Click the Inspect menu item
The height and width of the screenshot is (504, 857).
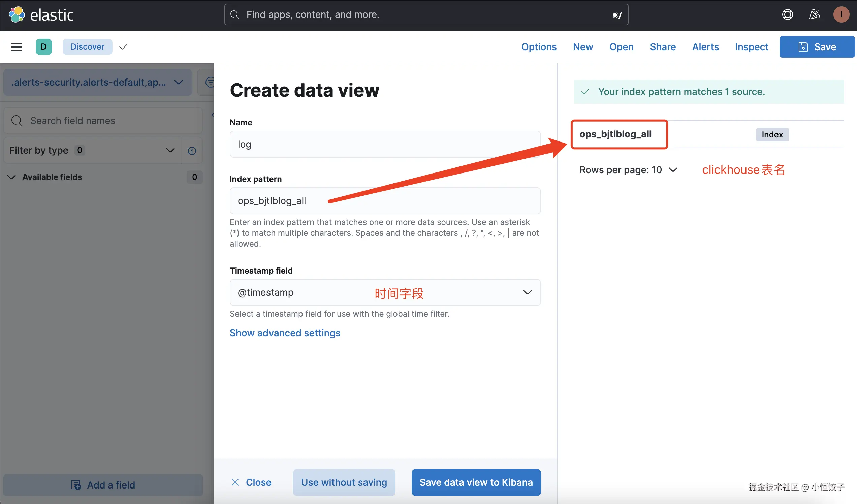point(751,46)
